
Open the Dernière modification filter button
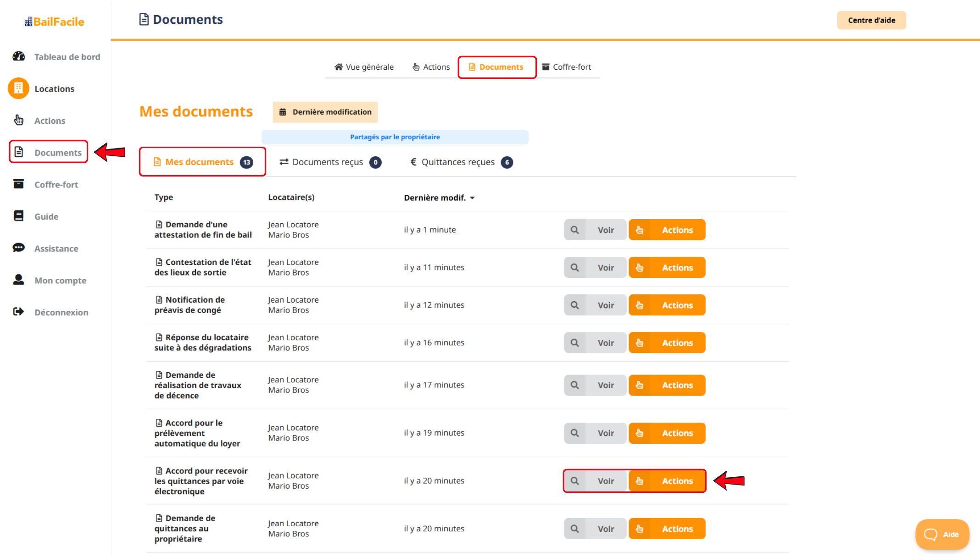[325, 112]
